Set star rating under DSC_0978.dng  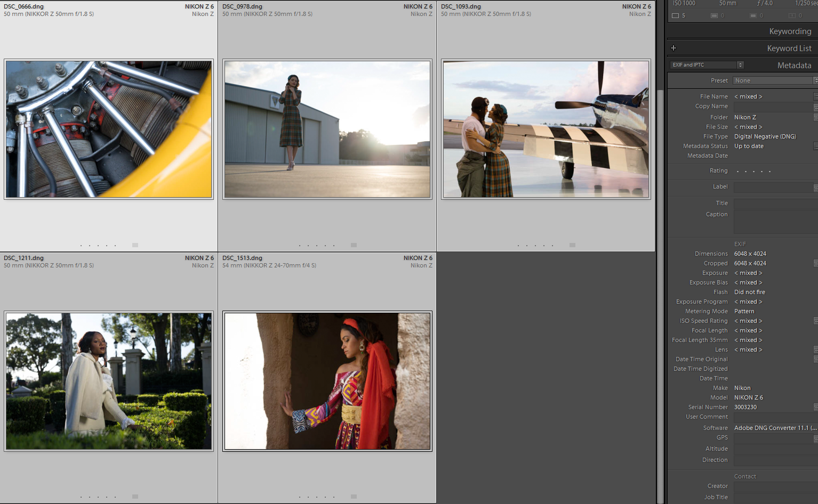click(317, 246)
